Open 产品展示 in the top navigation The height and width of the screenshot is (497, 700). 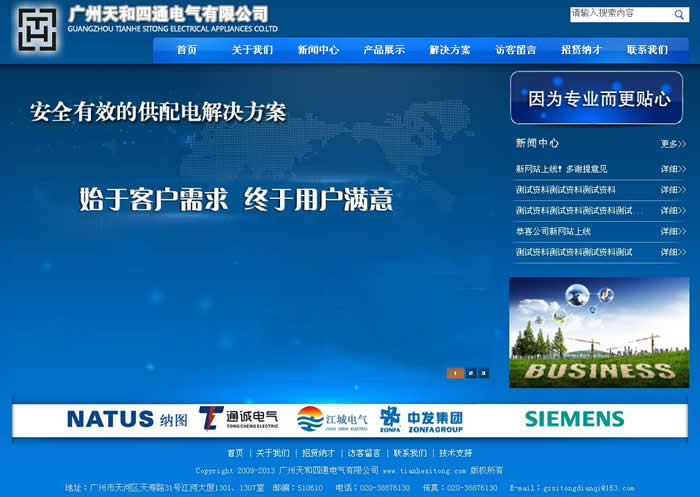(x=384, y=50)
